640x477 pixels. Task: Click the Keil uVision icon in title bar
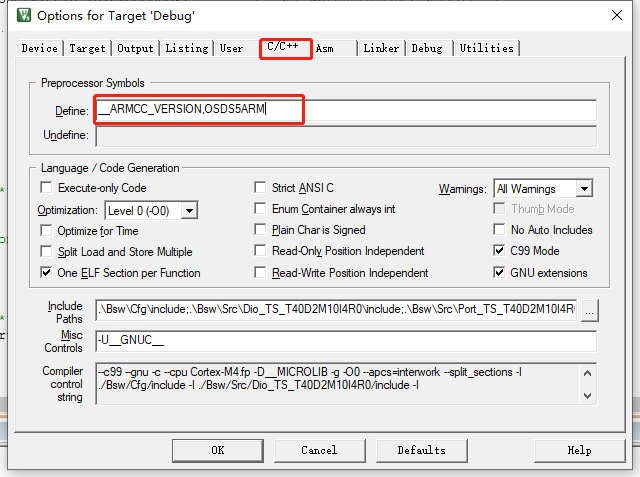click(x=24, y=16)
